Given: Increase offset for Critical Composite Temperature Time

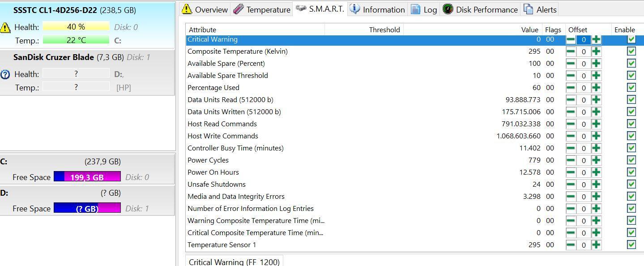Looking at the screenshot, I should [x=596, y=233].
